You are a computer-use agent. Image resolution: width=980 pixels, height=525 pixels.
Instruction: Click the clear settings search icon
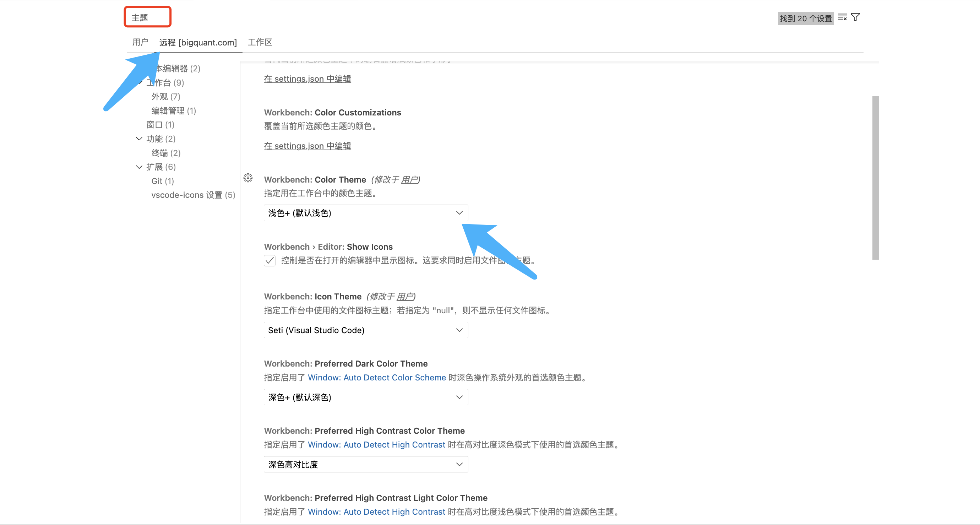pyautogui.click(x=842, y=17)
